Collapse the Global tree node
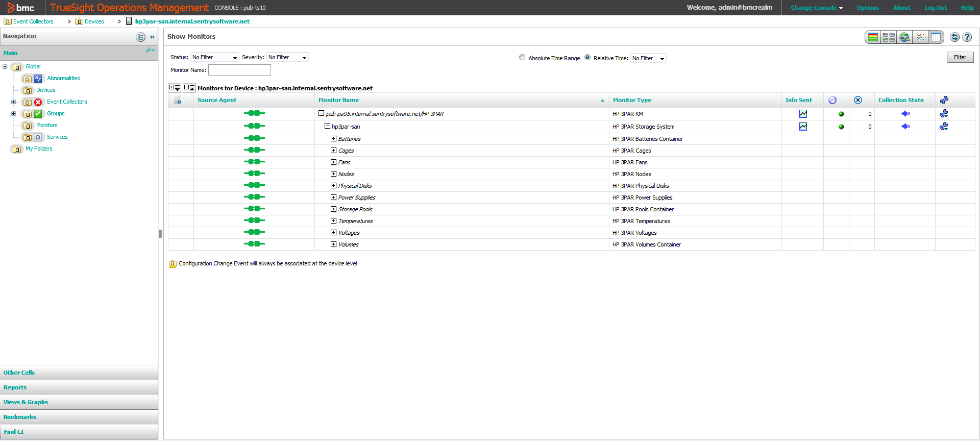980x443 pixels. tap(5, 66)
